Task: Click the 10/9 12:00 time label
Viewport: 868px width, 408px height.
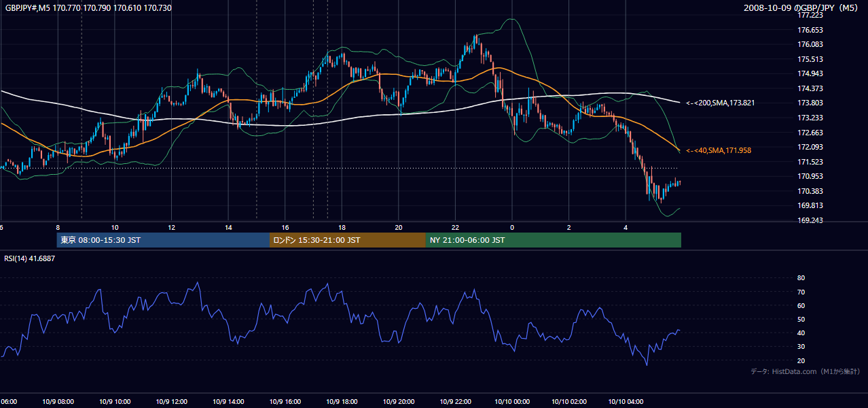Action: (172, 402)
